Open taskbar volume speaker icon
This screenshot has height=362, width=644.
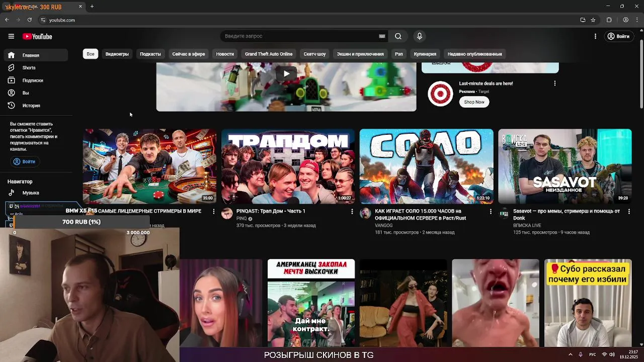pyautogui.click(x=612, y=354)
